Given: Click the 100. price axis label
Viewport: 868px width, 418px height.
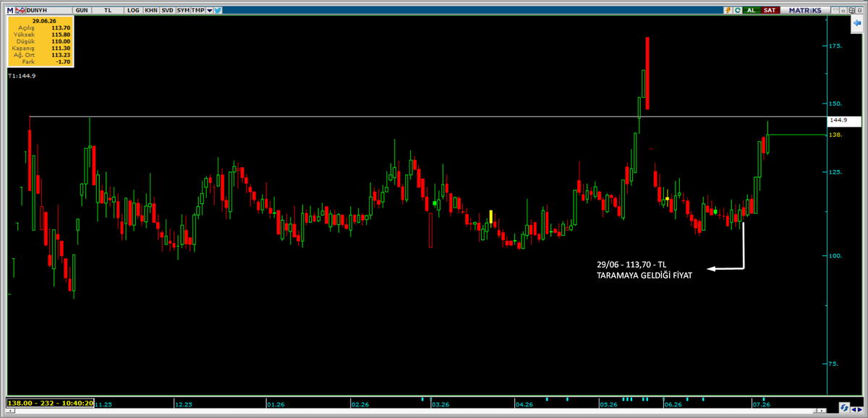Looking at the screenshot, I should coord(835,256).
